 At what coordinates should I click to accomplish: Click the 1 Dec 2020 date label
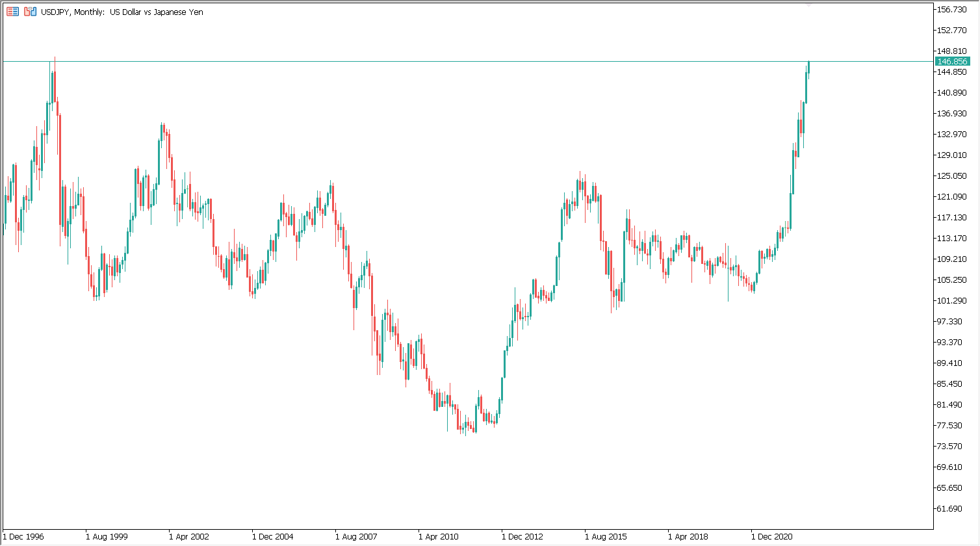[x=772, y=537]
